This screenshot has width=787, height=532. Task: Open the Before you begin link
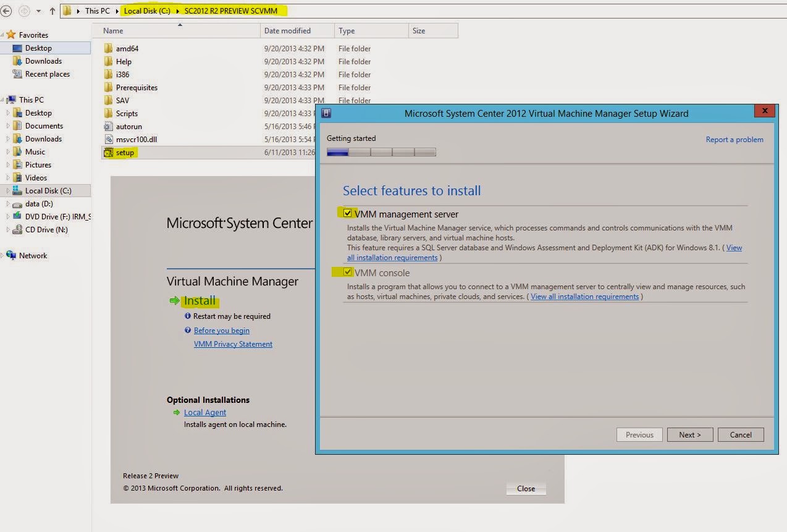[221, 331]
